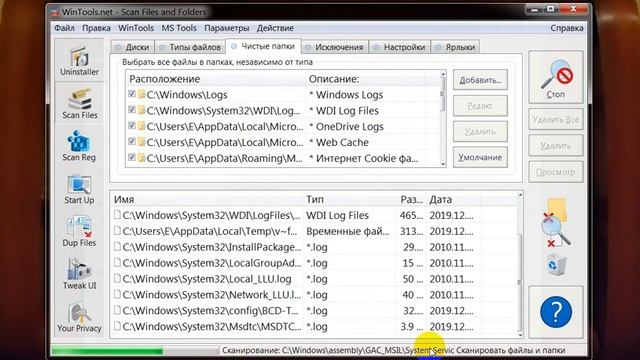
Task: Click the results list scrollbar down arrow
Action: tap(520, 334)
